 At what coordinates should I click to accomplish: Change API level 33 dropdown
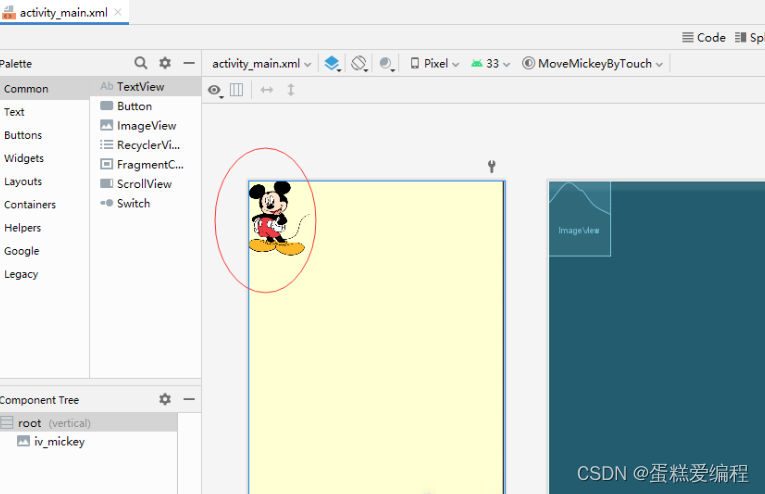click(490, 64)
